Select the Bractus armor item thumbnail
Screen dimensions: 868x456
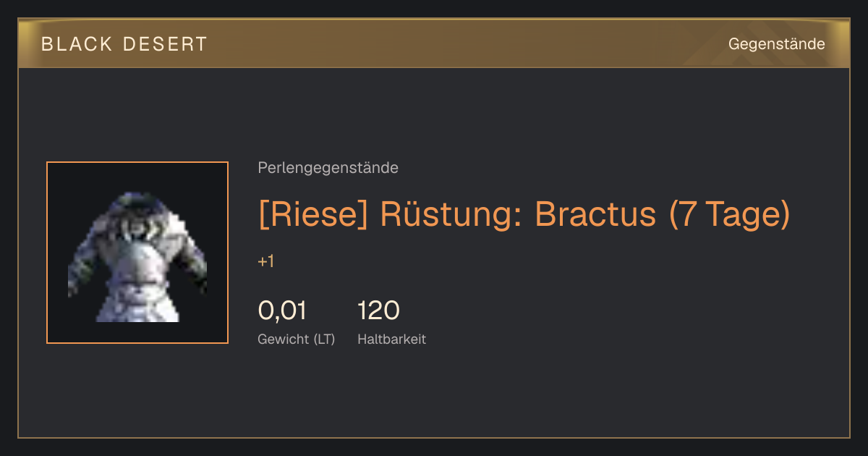pos(137,253)
